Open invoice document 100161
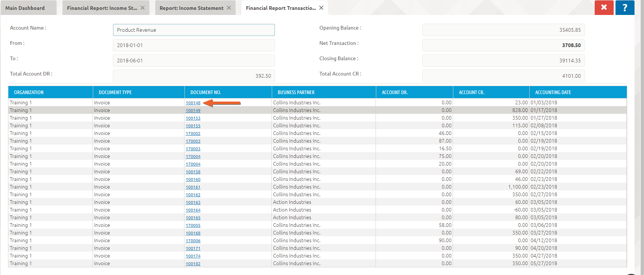Image resolution: width=644 pixels, height=275 pixels. click(x=193, y=187)
